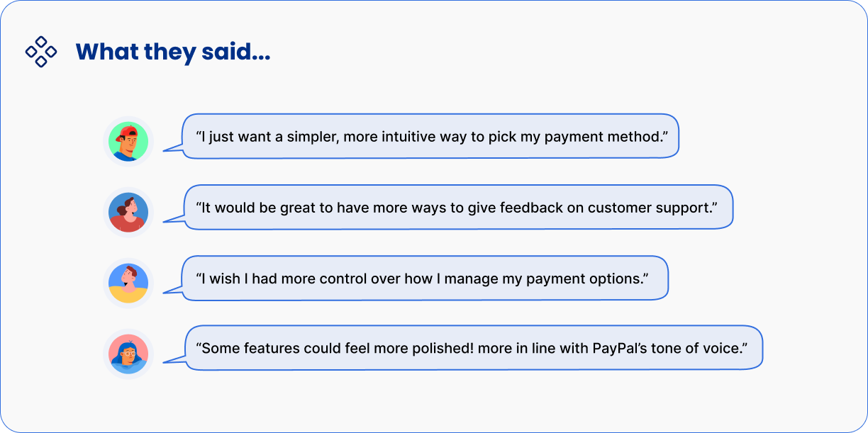Open the quote about managing payment options
The image size is (868, 433).
coord(425,279)
